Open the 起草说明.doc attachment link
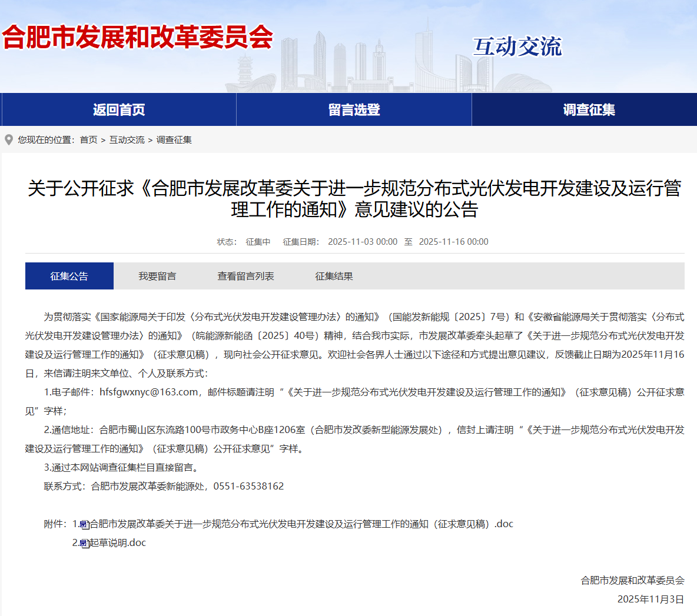The image size is (697, 616). pos(118,543)
